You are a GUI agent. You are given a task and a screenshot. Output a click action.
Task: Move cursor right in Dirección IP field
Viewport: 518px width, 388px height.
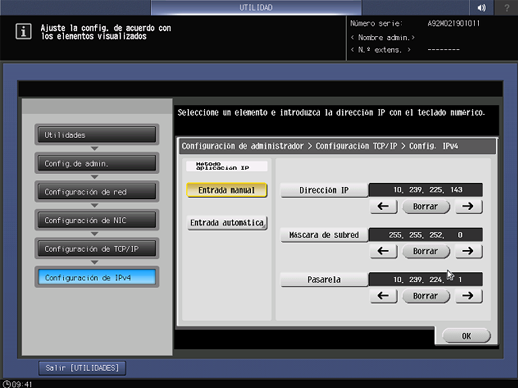click(468, 206)
